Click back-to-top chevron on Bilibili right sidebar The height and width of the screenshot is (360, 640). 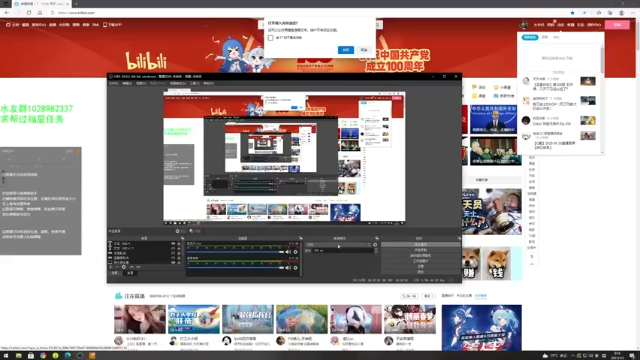tap(531, 264)
